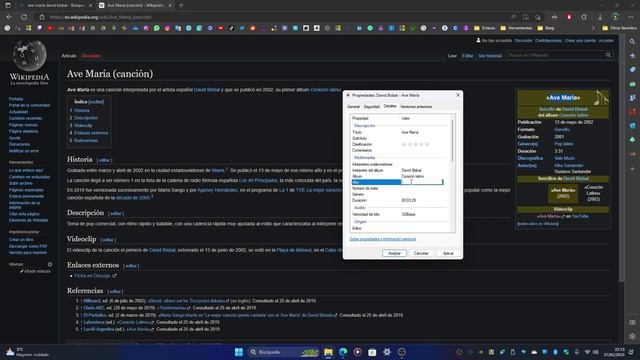Open Settings gear in the taskbar
This screenshot has height=360, width=640.
click(387, 352)
